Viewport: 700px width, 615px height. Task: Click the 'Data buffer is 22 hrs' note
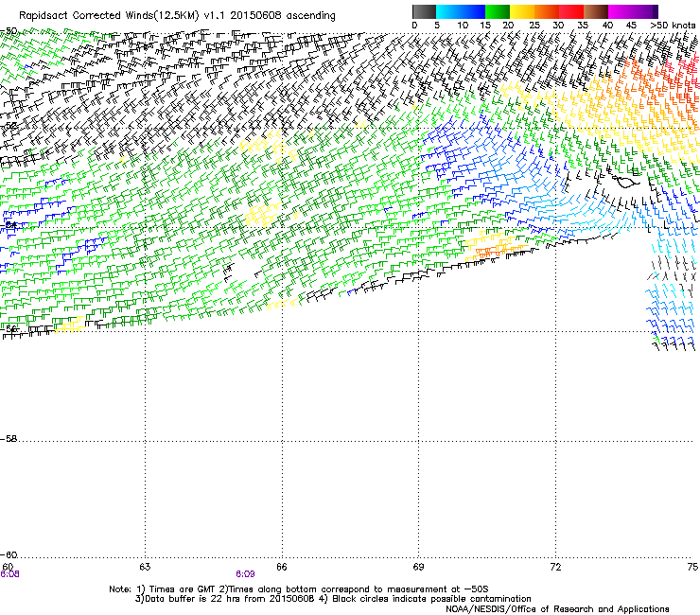click(334, 599)
